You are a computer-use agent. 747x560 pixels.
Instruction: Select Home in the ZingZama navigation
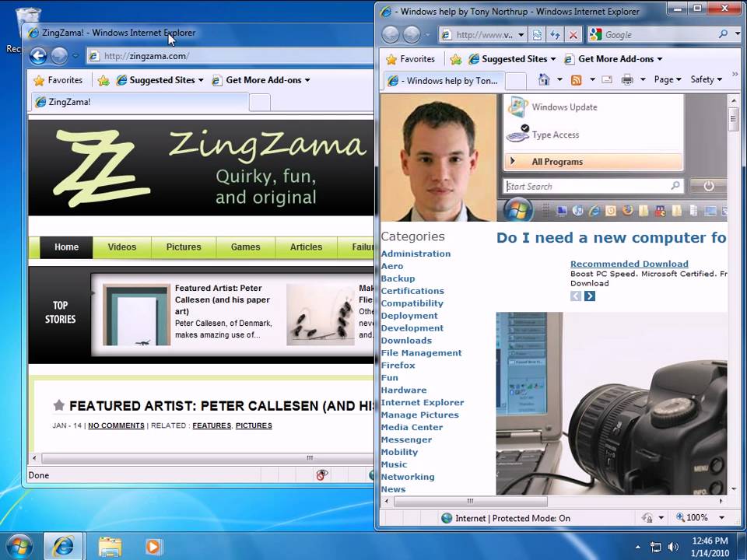[66, 247]
